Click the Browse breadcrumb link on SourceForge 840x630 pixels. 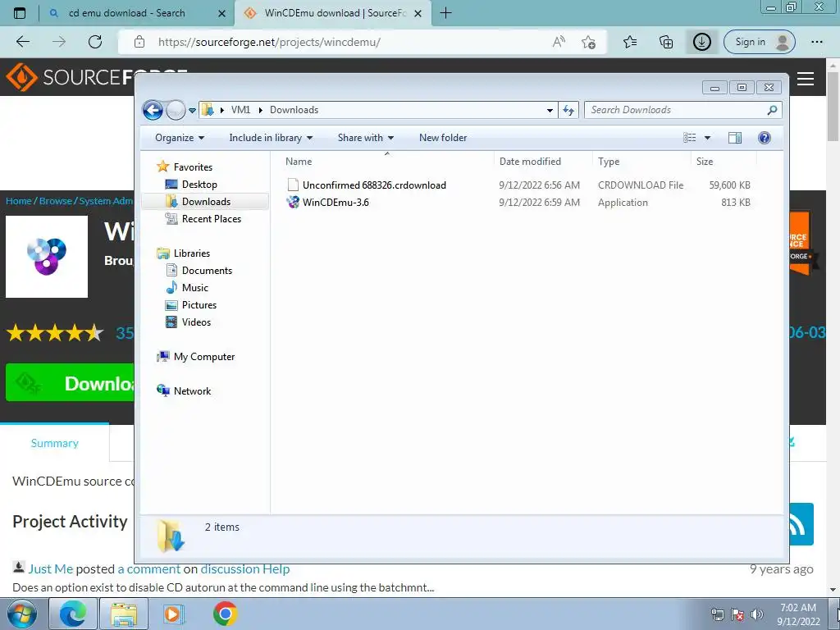click(56, 201)
